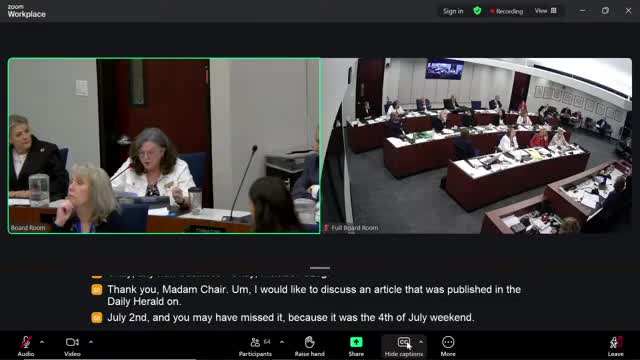Screen dimensions: 640x360
Task: Toggle Hide captions button
Action: 404,346
